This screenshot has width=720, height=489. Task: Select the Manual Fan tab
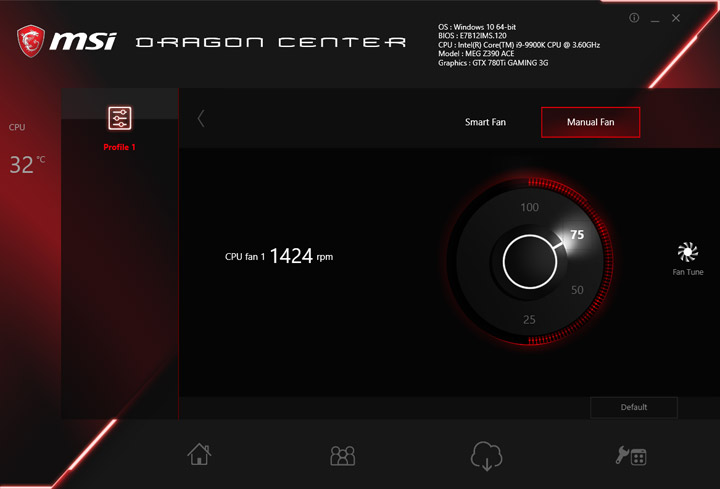tap(591, 122)
